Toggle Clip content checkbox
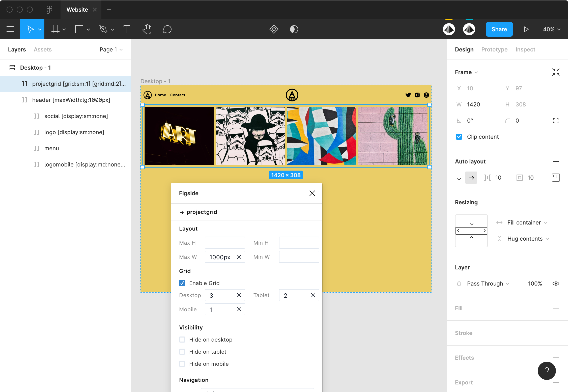This screenshot has width=568, height=392. 459,137
